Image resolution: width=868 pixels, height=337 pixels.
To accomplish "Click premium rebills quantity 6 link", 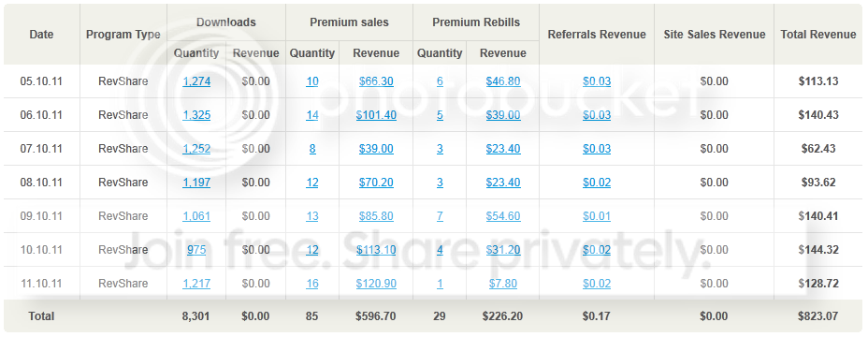I will [x=440, y=81].
